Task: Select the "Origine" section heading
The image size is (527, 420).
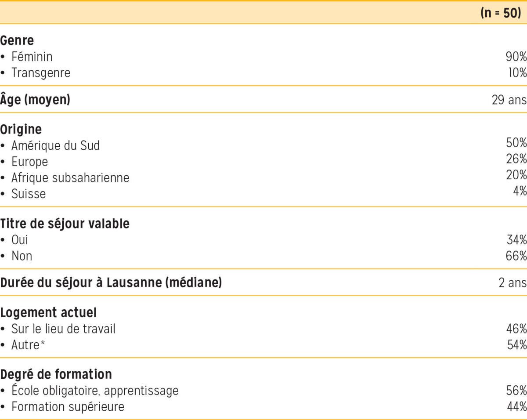Action: 21,130
